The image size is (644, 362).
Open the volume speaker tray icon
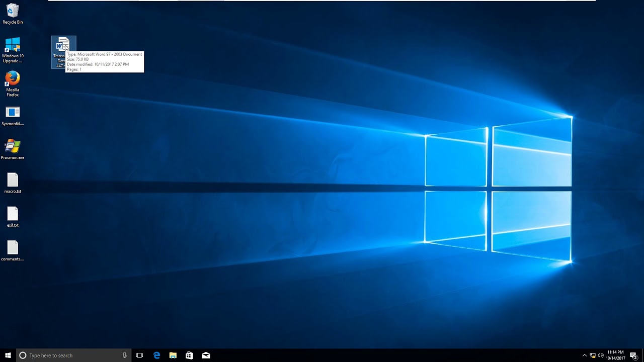pyautogui.click(x=601, y=355)
